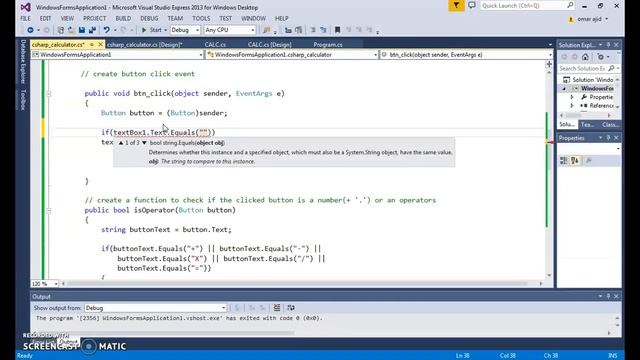Image resolution: width=640 pixels, height=360 pixels.
Task: Show previous overload in signature tooltip
Action: 121,143
